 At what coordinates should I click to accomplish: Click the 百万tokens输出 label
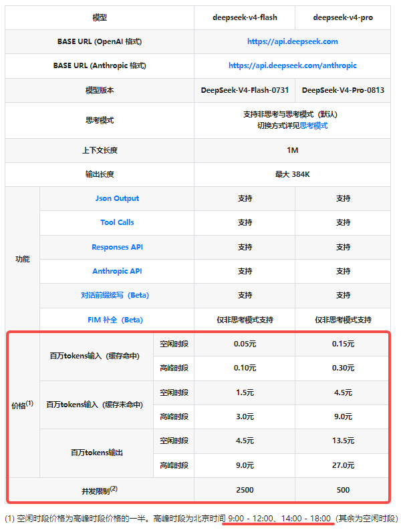coord(97,453)
